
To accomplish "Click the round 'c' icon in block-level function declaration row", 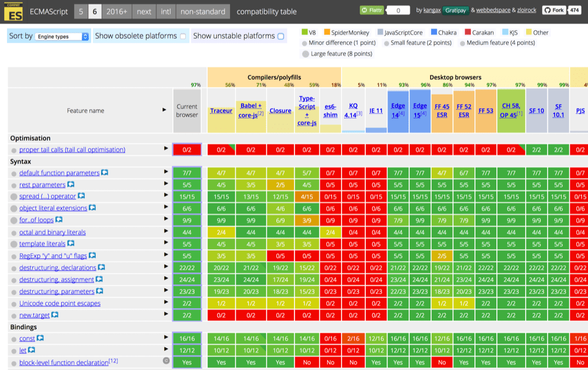I will pyautogui.click(x=166, y=361).
